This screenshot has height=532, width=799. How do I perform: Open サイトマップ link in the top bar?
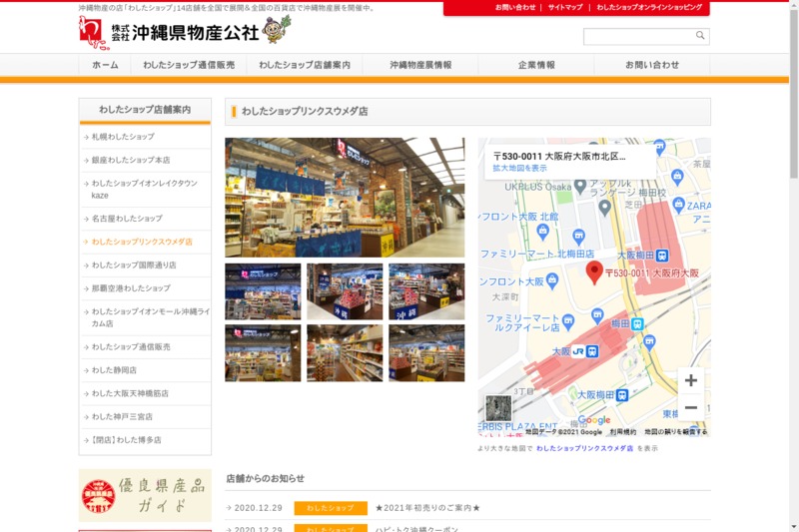565,8
